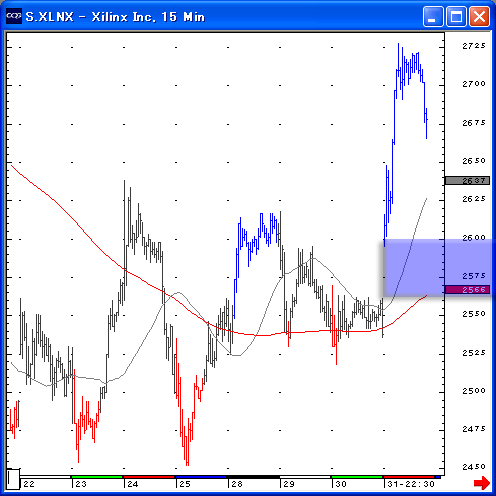This screenshot has width=496, height=496.
Task: Click the red scroll-right arrow
Action: click(x=482, y=483)
